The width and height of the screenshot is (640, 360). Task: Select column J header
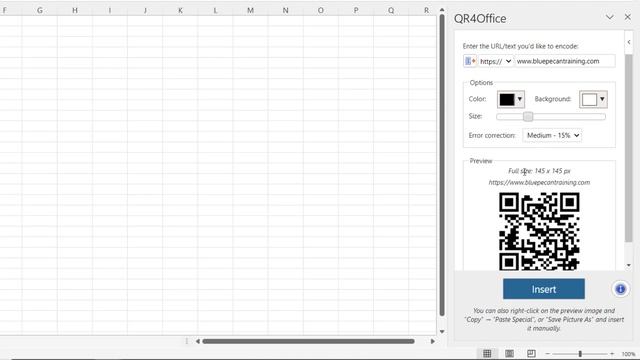click(x=145, y=11)
